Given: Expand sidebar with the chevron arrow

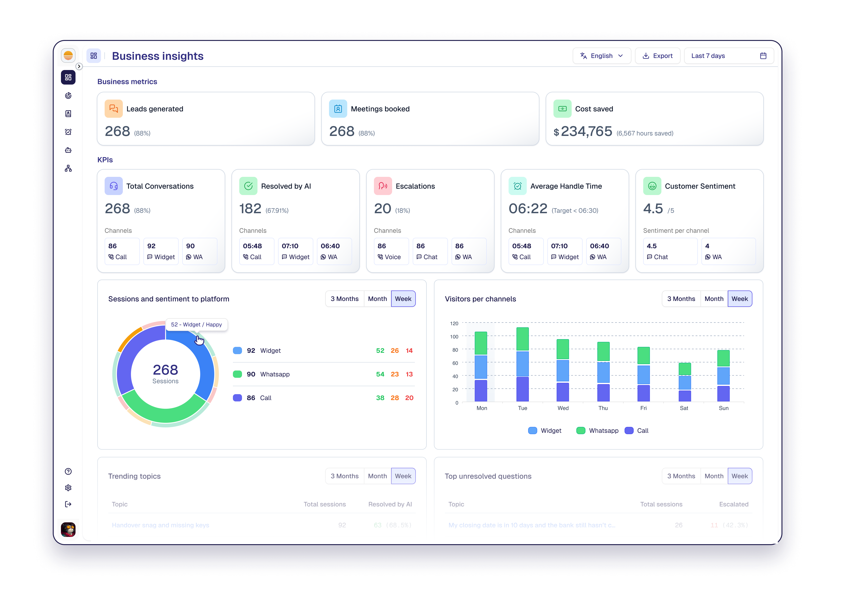Looking at the screenshot, I should [x=79, y=66].
